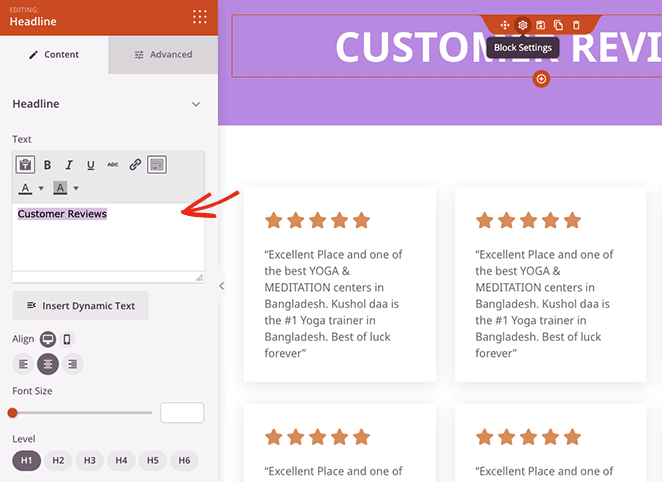Viewport: 662px width, 482px height.
Task: Open the text color dropdown arrow
Action: 41,188
